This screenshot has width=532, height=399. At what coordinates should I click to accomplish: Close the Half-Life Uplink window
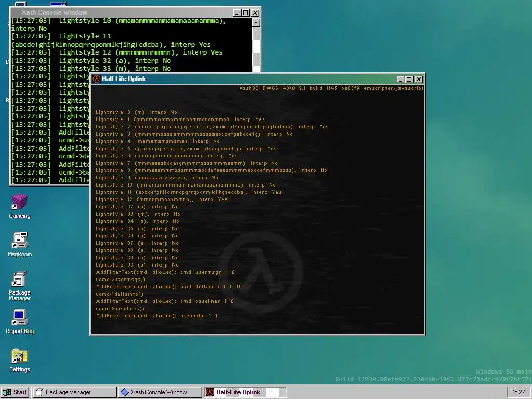419,79
